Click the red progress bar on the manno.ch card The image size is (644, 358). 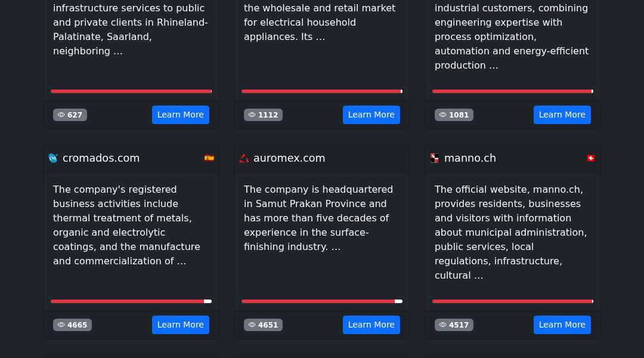(x=513, y=301)
